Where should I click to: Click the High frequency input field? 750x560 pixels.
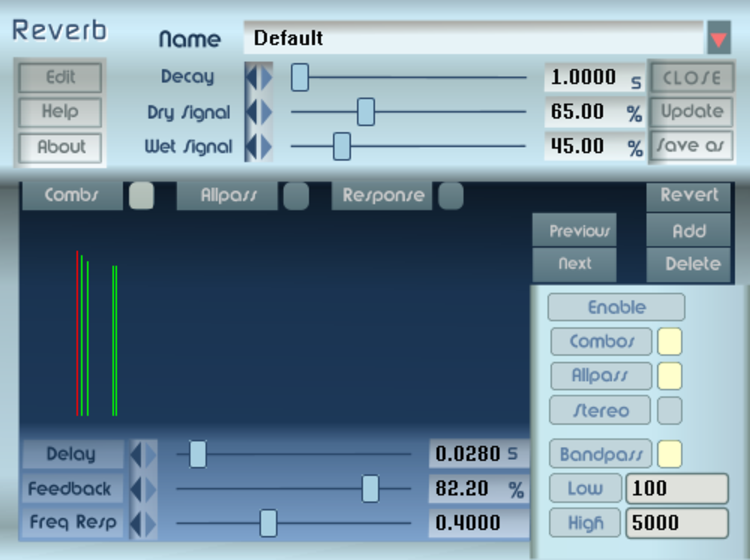coord(676,522)
